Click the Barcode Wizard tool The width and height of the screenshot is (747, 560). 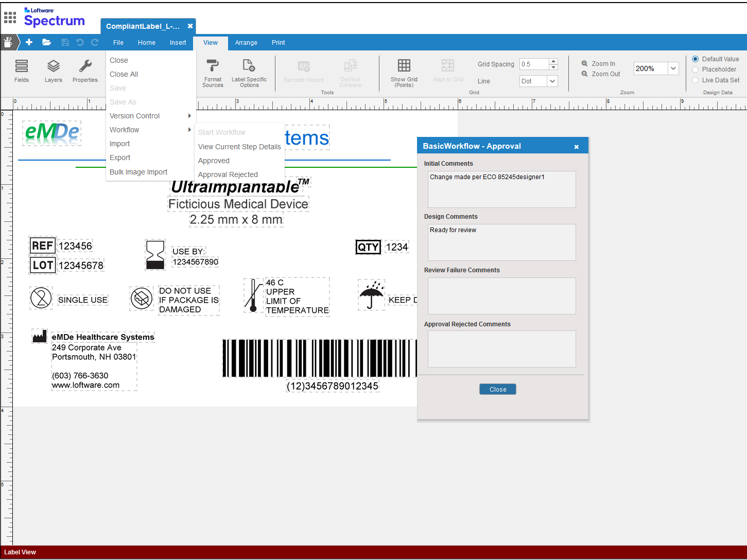pos(304,71)
